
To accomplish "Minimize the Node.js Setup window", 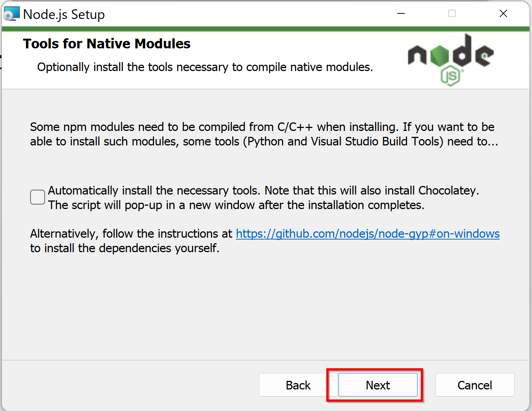I will pos(401,14).
